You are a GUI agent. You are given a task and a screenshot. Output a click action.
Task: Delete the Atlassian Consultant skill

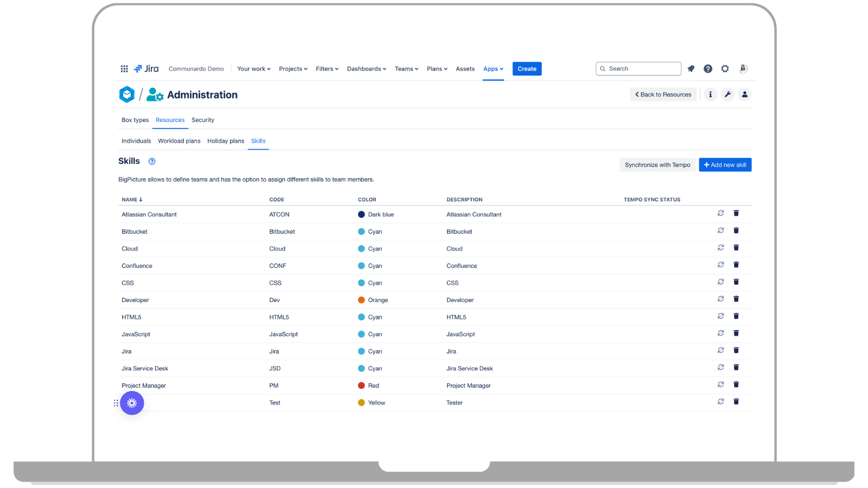[736, 213]
